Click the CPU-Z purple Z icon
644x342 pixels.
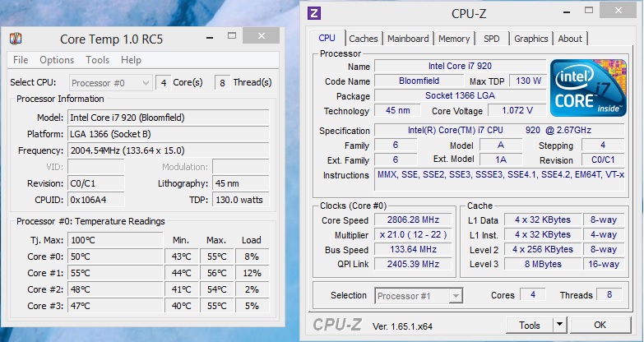pyautogui.click(x=314, y=13)
